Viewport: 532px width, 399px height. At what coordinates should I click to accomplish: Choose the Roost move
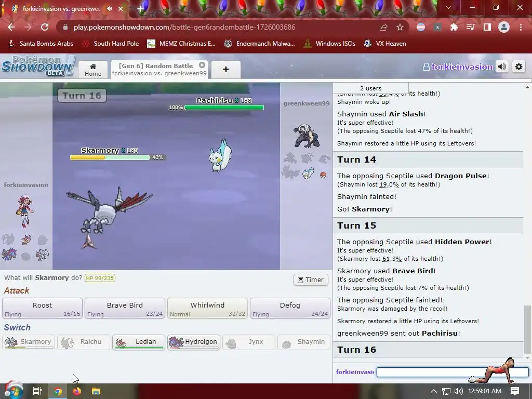pos(43,309)
